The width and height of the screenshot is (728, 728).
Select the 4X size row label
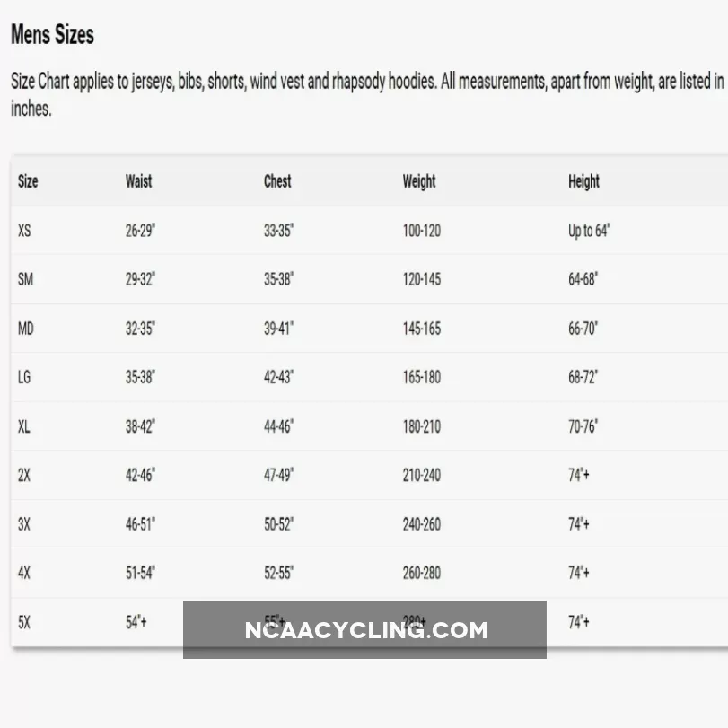click(24, 573)
